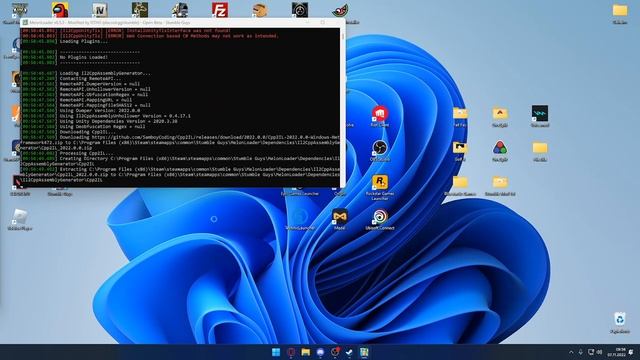Open the folder with the up-arrow overlay
Viewport: 640px width, 360px height.
(x=500, y=113)
